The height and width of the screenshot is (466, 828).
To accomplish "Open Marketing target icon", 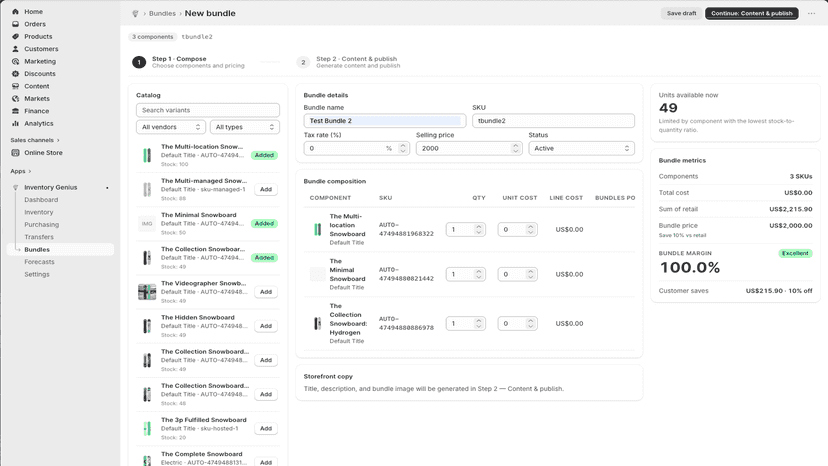I will click(x=15, y=61).
